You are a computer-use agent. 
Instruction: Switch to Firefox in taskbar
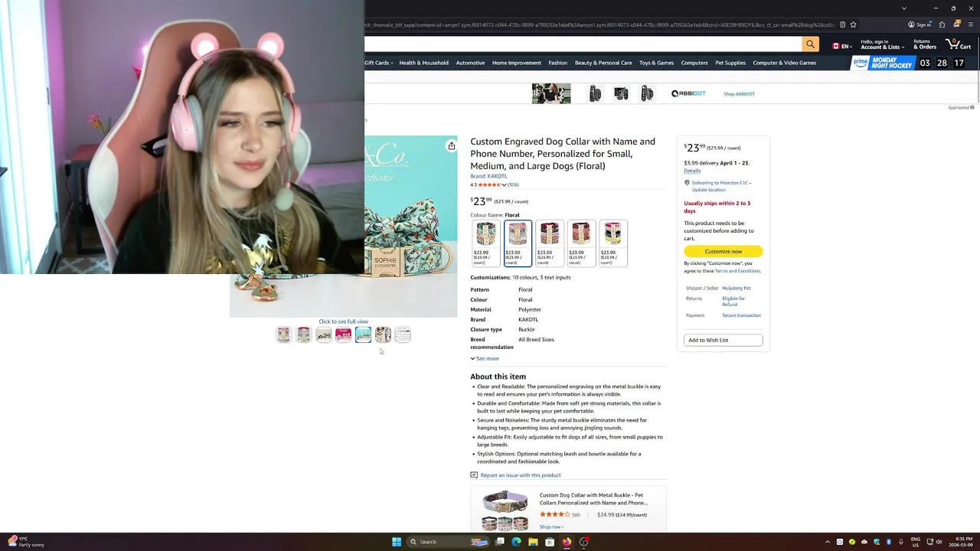click(x=567, y=542)
